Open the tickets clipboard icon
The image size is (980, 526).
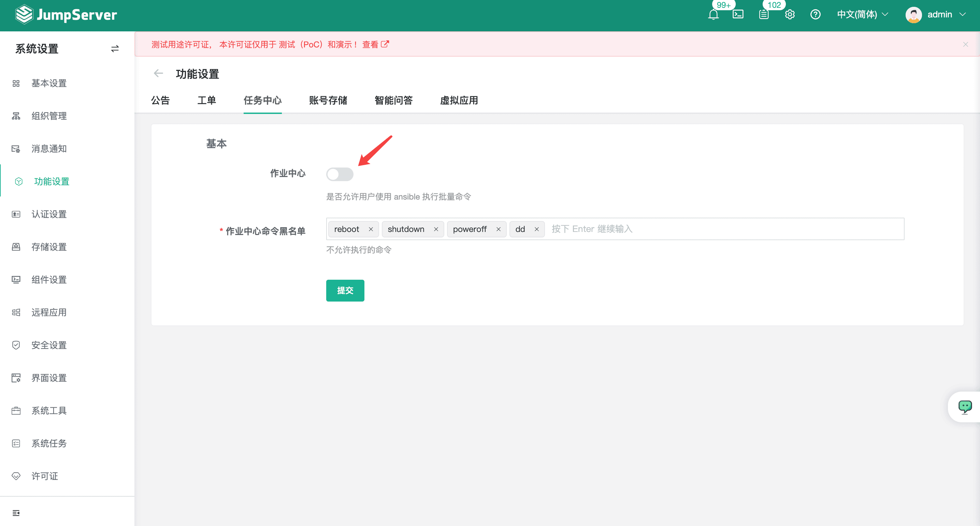764,14
